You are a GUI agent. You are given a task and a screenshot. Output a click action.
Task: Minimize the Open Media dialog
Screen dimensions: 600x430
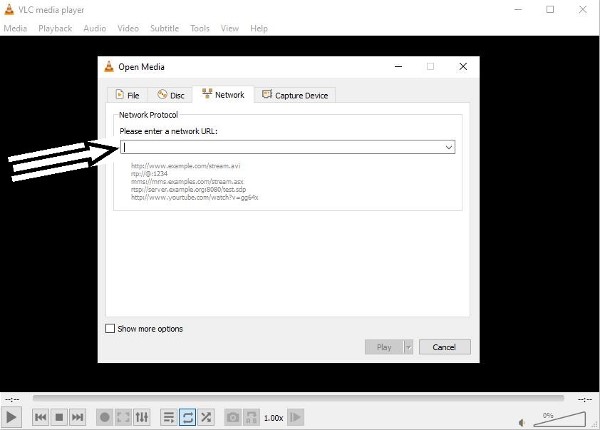398,67
